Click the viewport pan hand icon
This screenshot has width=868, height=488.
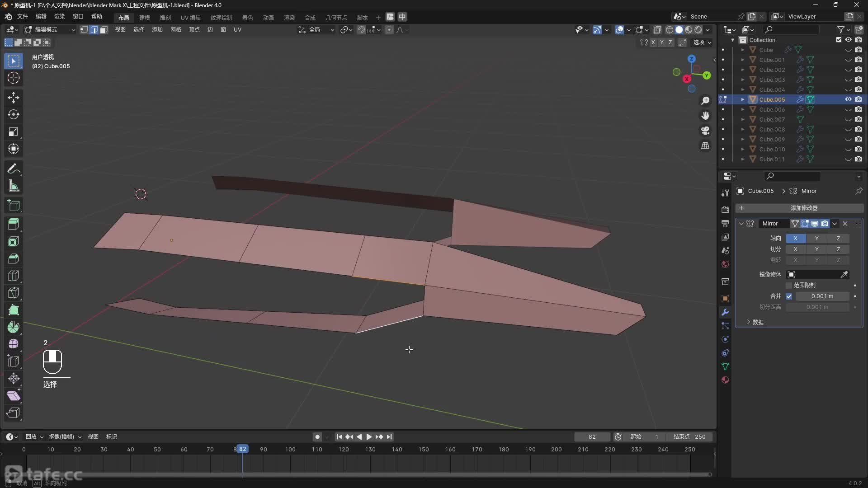point(705,116)
